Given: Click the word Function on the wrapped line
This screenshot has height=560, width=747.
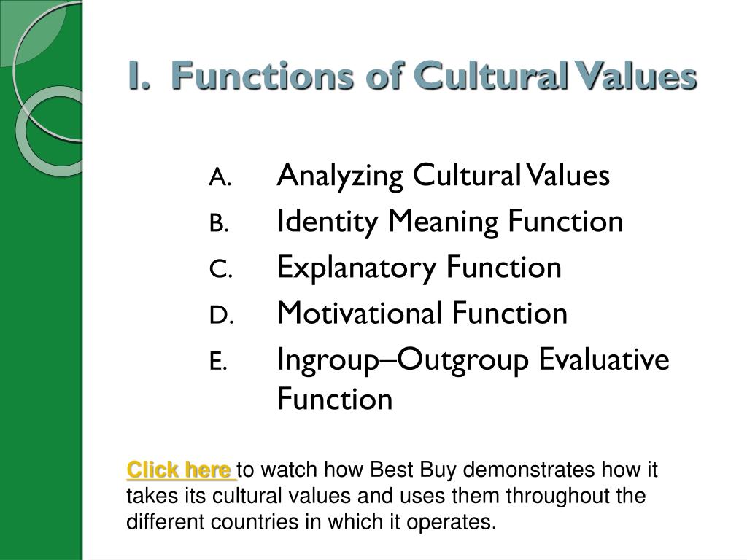Looking at the screenshot, I should click(335, 399).
